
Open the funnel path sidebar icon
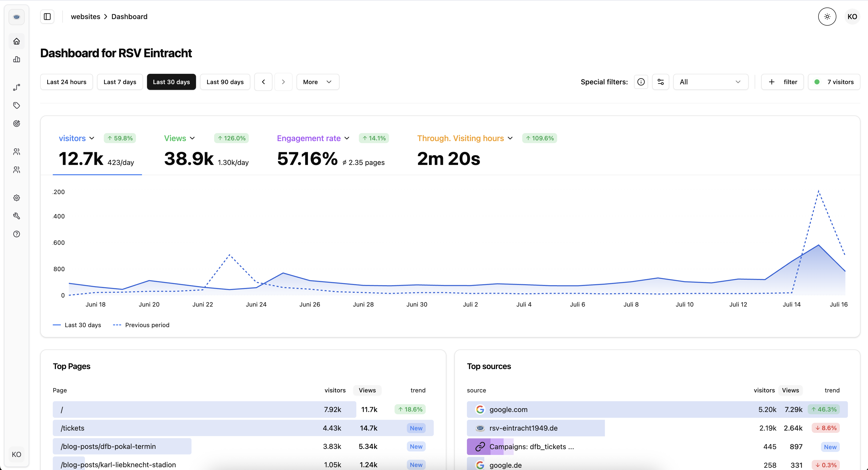tap(17, 87)
